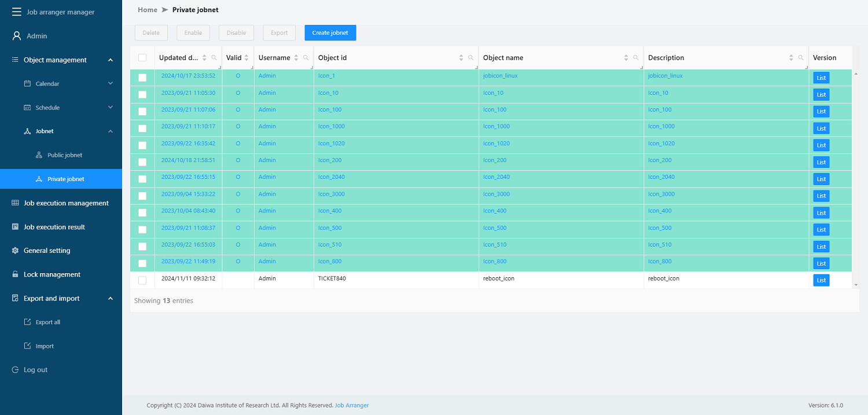Viewport: 868px width, 415px height.
Task: Open General setting menu
Action: click(61, 251)
